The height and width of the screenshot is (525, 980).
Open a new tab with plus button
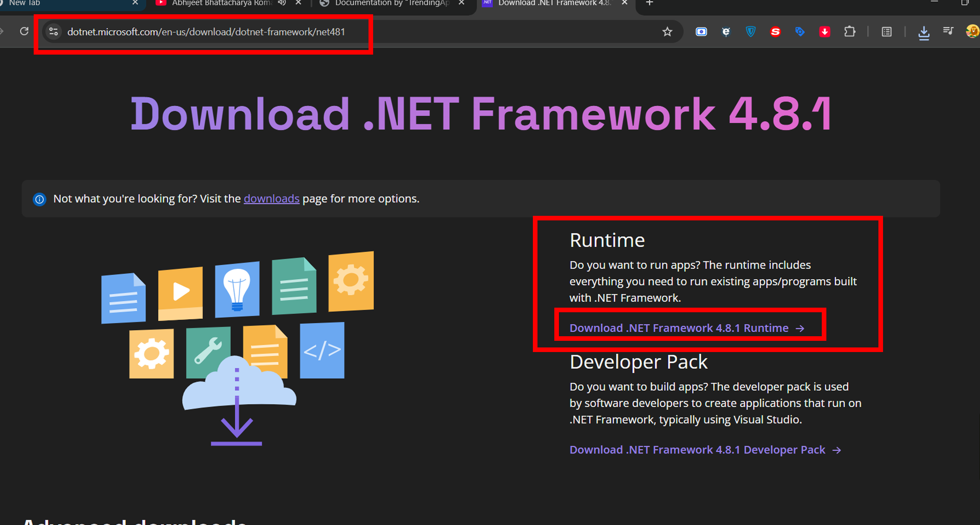coord(649,3)
